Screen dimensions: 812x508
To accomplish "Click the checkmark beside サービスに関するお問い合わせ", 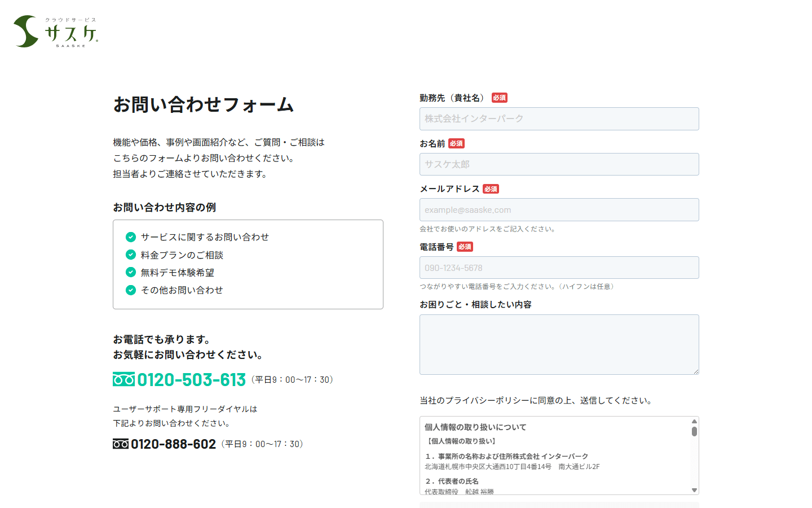I will 130,237.
